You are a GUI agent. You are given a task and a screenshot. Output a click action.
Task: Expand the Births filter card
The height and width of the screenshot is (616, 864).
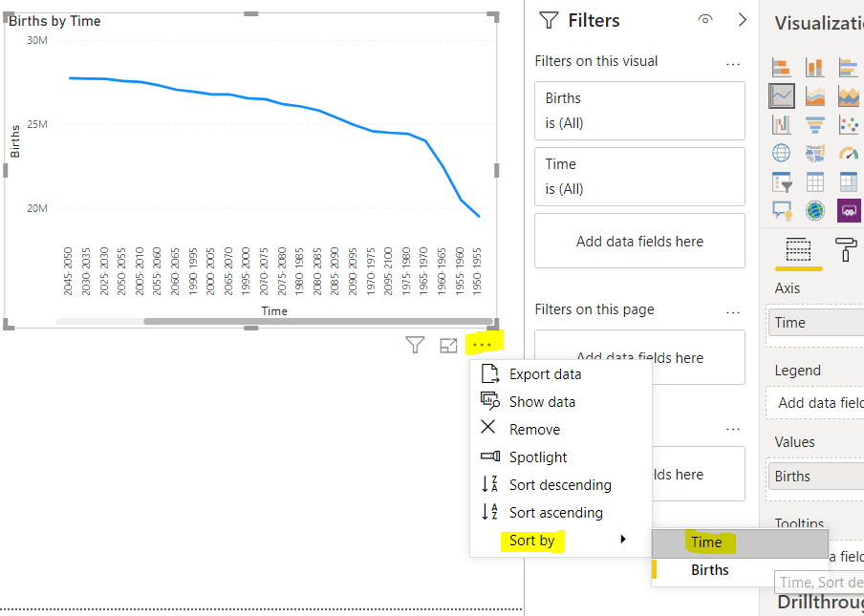pos(639,111)
